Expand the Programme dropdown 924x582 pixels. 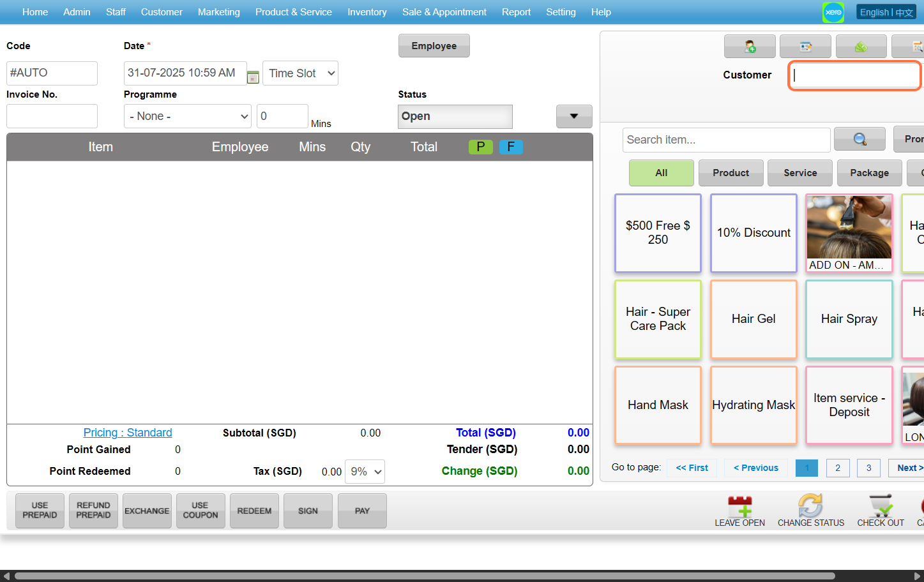pyautogui.click(x=188, y=116)
